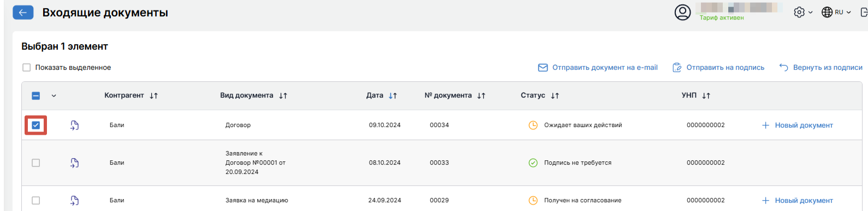The width and height of the screenshot is (868, 211).
Task: Click the clock status icon for Ожидает ваших действий
Action: [533, 125]
